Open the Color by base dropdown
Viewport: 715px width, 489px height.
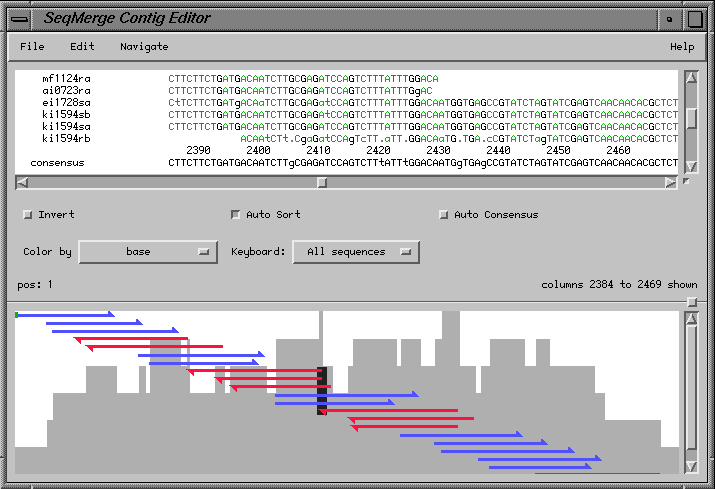148,252
